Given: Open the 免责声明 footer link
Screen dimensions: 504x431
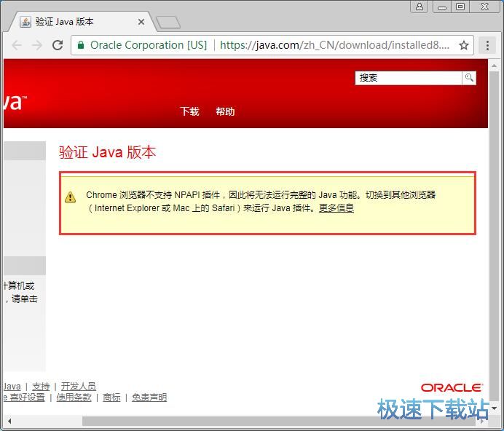Looking at the screenshot, I should point(149,398).
